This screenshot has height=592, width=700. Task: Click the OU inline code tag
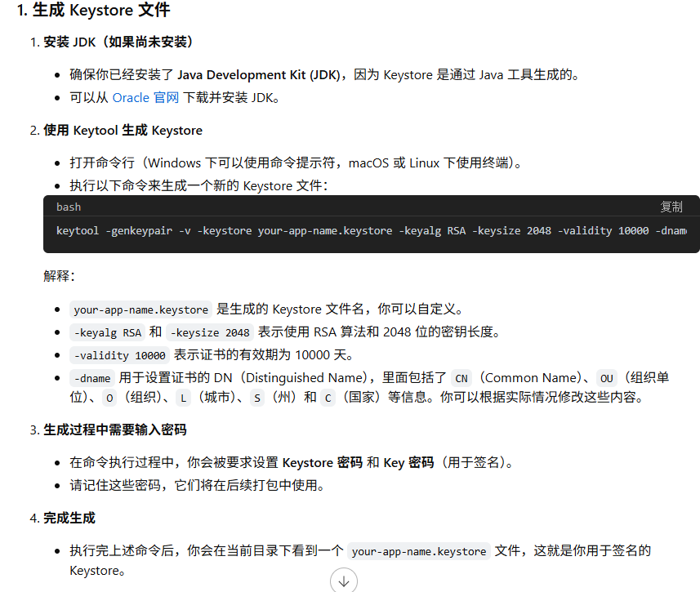[x=606, y=378]
